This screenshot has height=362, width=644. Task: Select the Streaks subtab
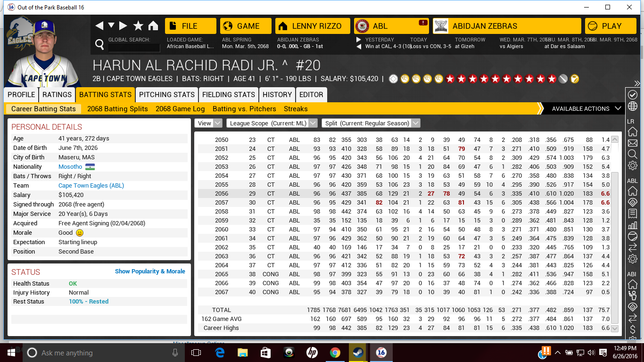click(x=296, y=109)
